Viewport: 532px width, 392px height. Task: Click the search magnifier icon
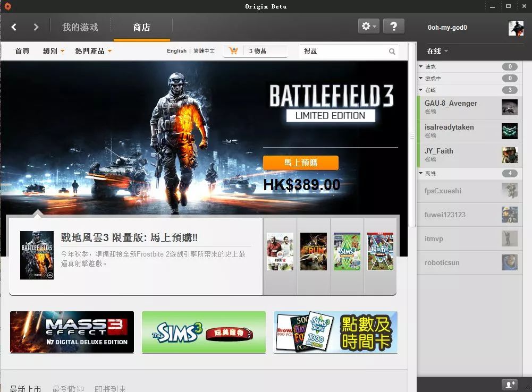pyautogui.click(x=392, y=51)
